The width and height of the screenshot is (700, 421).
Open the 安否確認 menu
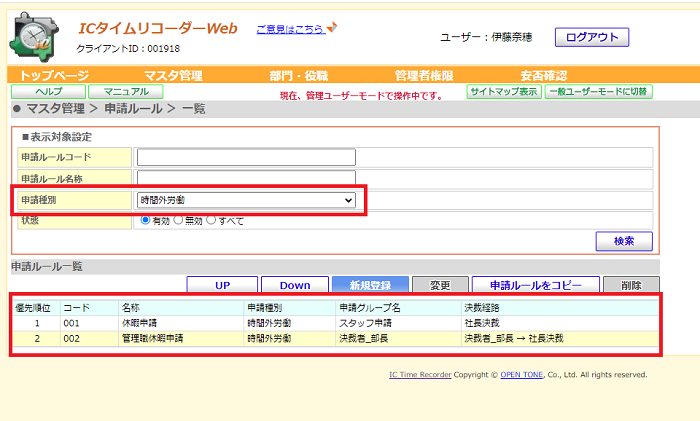543,75
